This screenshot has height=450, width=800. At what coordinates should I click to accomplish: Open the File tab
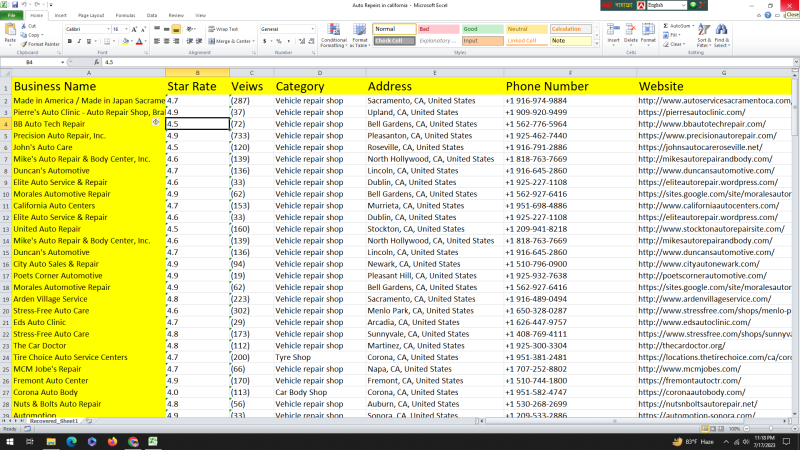click(11, 15)
